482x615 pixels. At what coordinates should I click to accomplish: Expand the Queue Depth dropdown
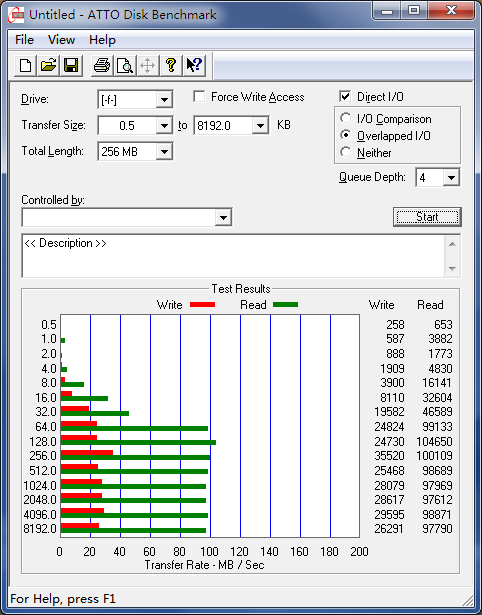(451, 178)
